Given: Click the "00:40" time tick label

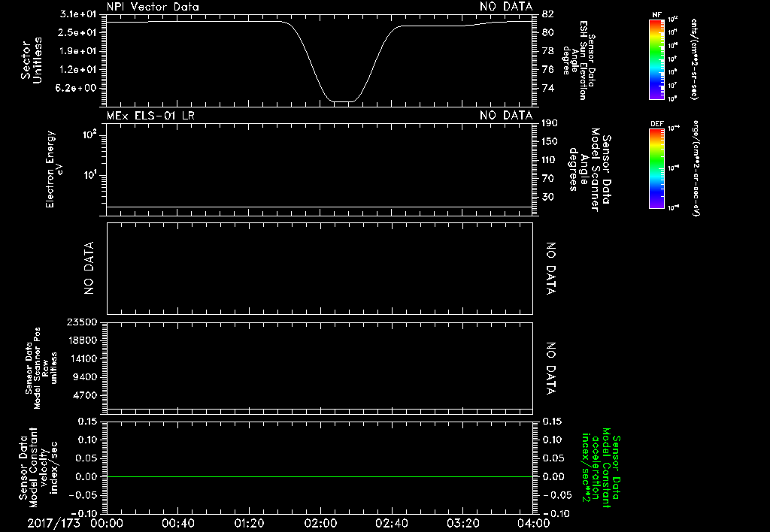Looking at the screenshot, I should point(177,523).
